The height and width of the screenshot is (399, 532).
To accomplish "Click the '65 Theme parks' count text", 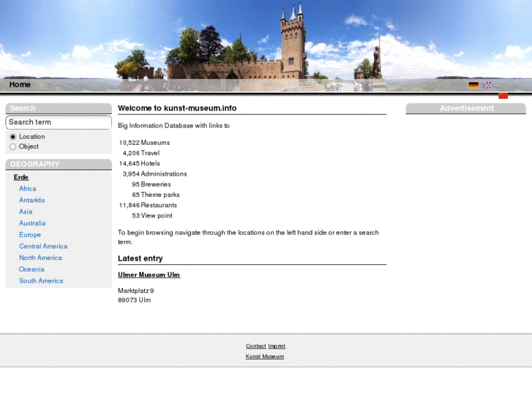I will [x=156, y=195].
